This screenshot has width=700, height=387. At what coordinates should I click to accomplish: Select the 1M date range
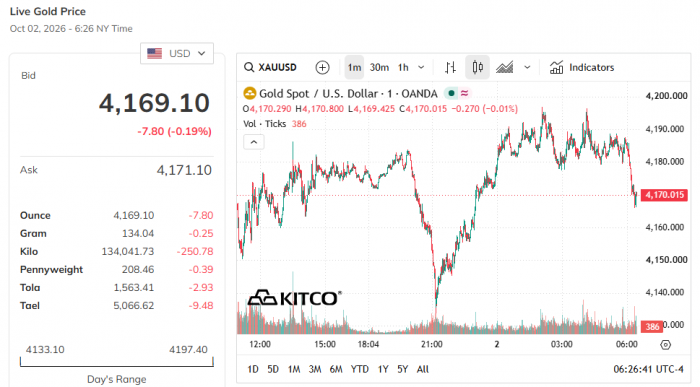[x=294, y=369]
